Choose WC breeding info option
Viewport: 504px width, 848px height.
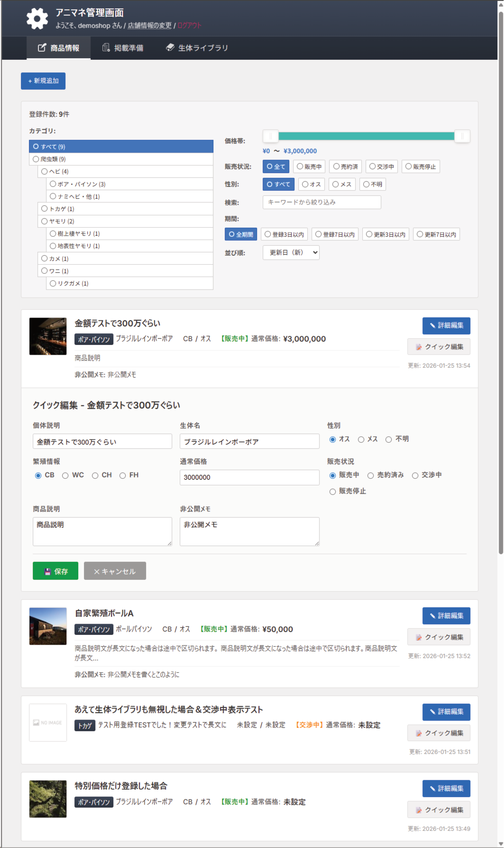65,475
